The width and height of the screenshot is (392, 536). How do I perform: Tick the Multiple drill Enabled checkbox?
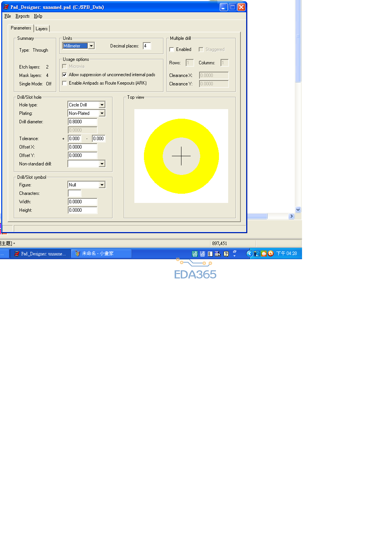coord(171,49)
